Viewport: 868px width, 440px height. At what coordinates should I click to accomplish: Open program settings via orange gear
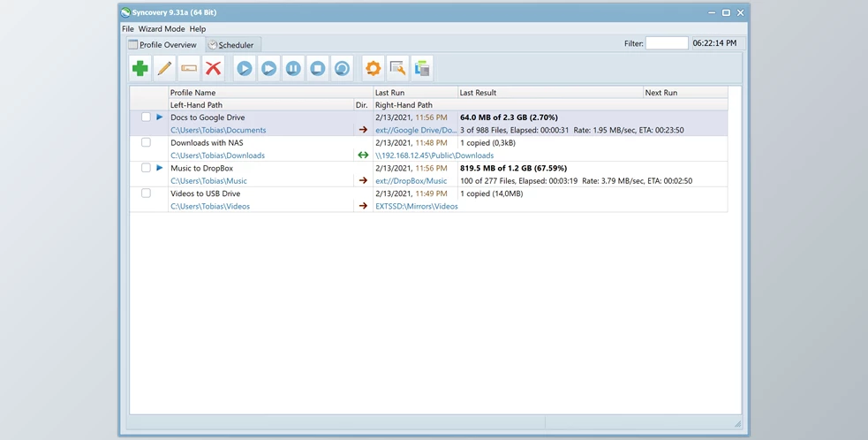374,68
